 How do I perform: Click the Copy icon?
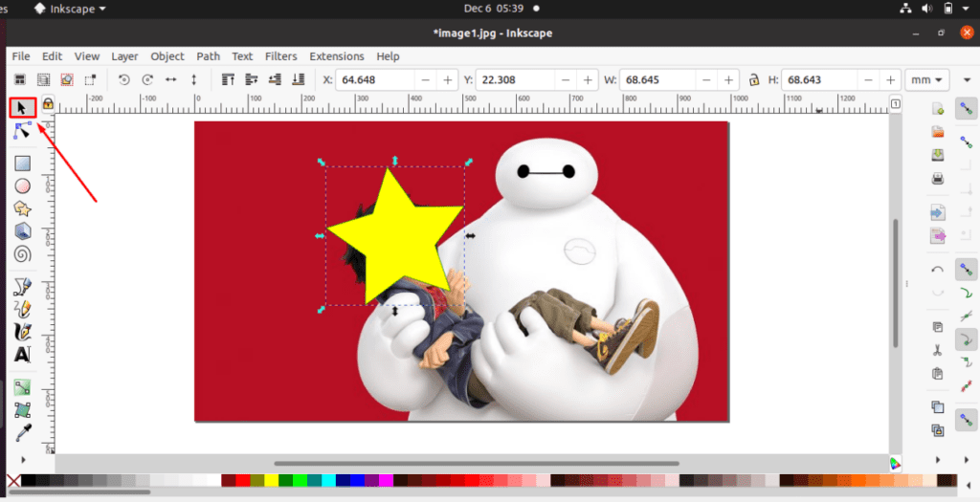point(938,327)
